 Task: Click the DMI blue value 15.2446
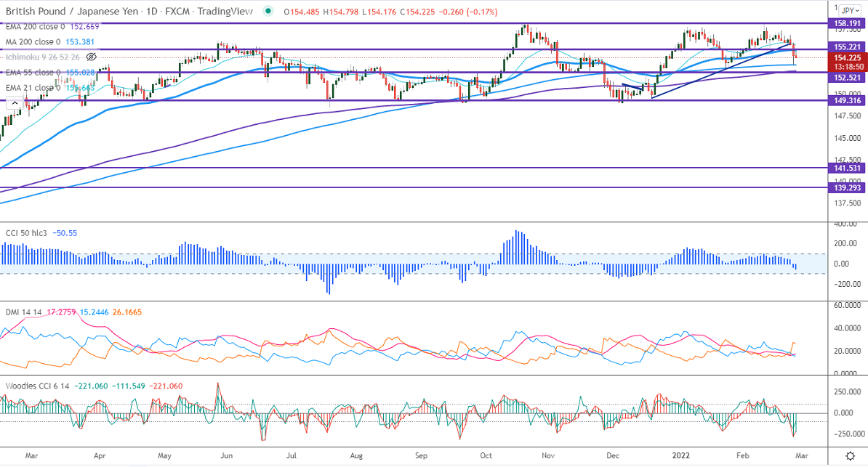coord(94,312)
